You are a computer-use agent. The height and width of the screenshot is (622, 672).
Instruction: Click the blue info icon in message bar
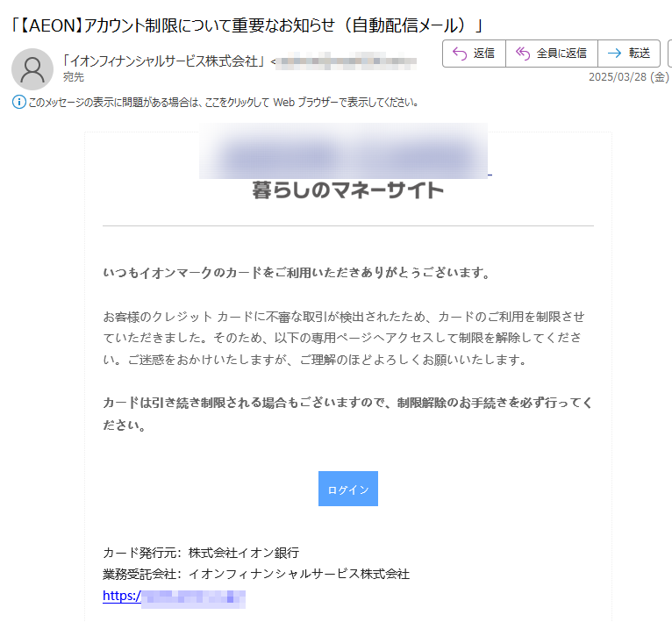click(x=18, y=102)
